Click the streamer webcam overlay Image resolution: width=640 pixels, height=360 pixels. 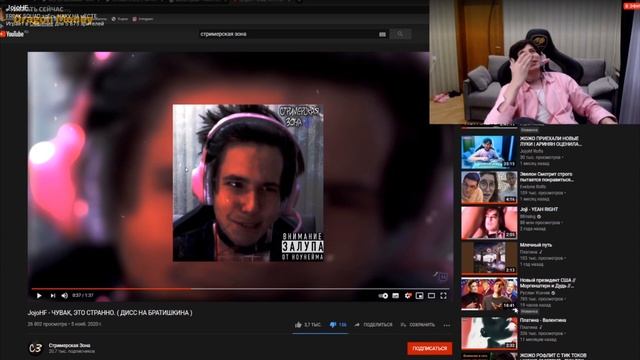click(535, 62)
